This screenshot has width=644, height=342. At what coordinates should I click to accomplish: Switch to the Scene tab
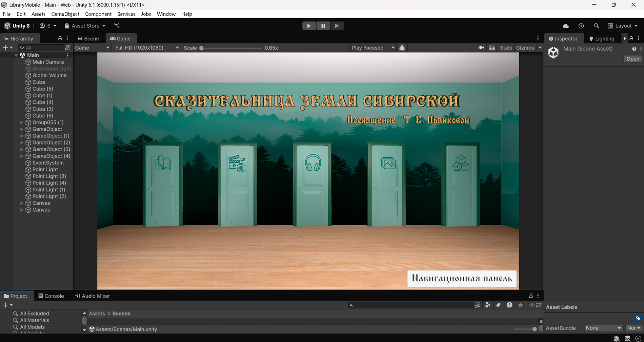click(x=88, y=39)
